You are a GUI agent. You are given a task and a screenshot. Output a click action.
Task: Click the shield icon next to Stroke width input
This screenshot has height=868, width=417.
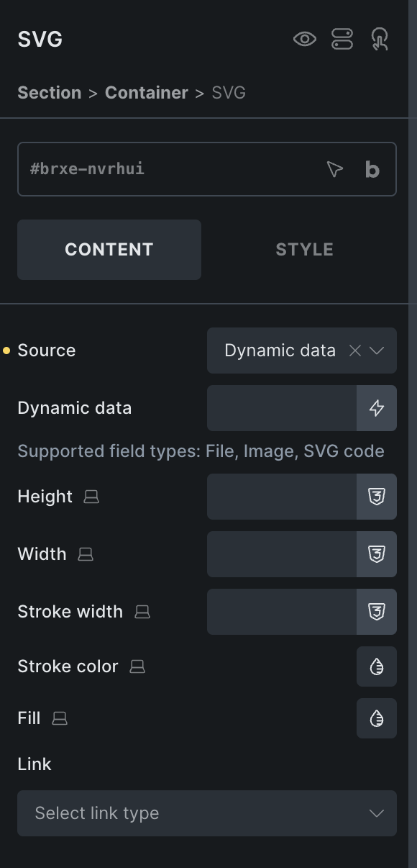(377, 611)
